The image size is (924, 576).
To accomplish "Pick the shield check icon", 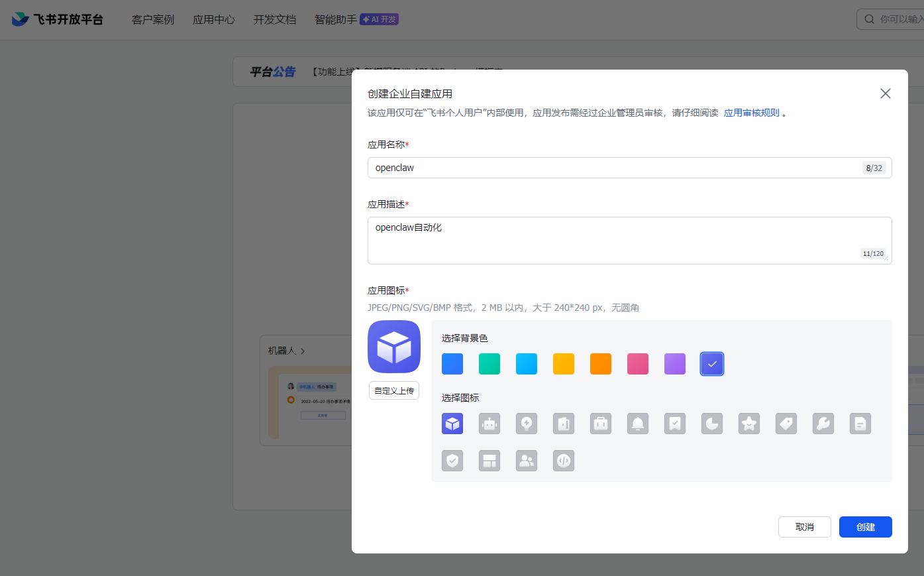I will point(452,461).
